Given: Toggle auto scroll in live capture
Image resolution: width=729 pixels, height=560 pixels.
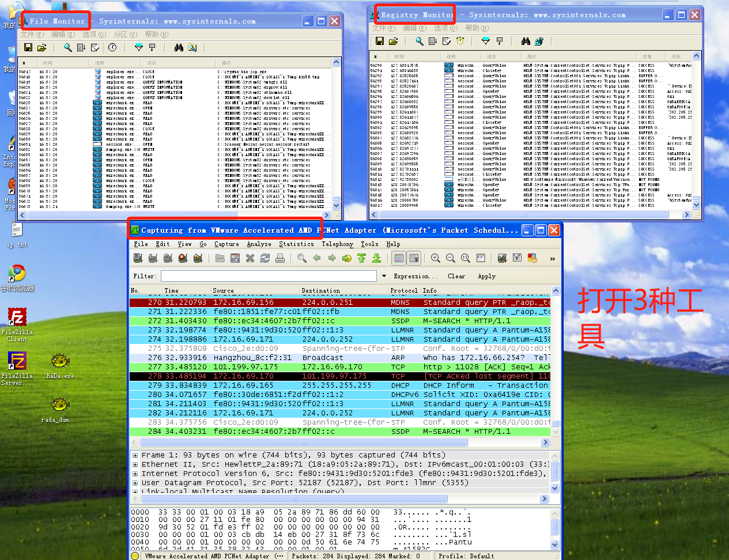Looking at the screenshot, I should pos(414,258).
